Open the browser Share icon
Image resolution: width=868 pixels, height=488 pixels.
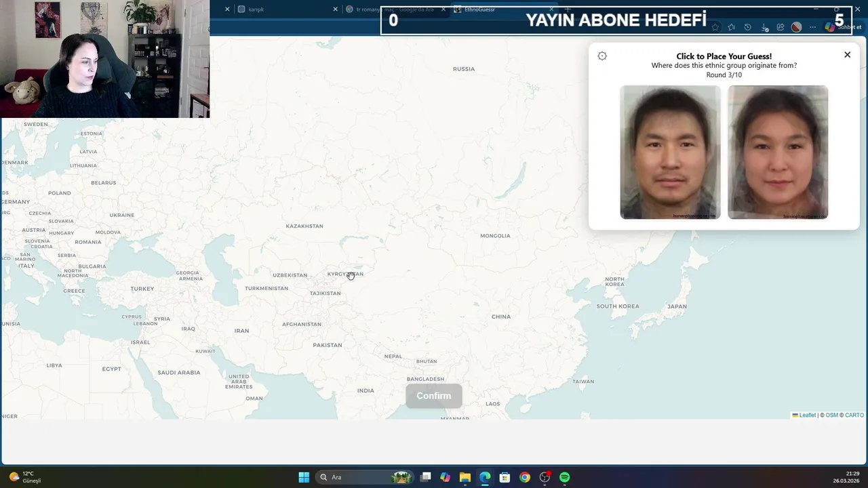tap(781, 27)
